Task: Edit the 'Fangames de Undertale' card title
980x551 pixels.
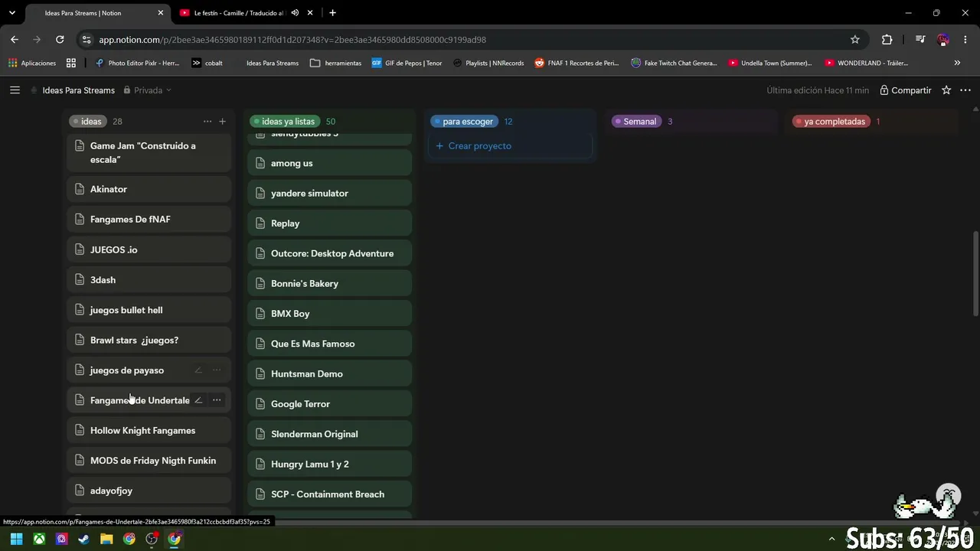Action: pos(198,400)
